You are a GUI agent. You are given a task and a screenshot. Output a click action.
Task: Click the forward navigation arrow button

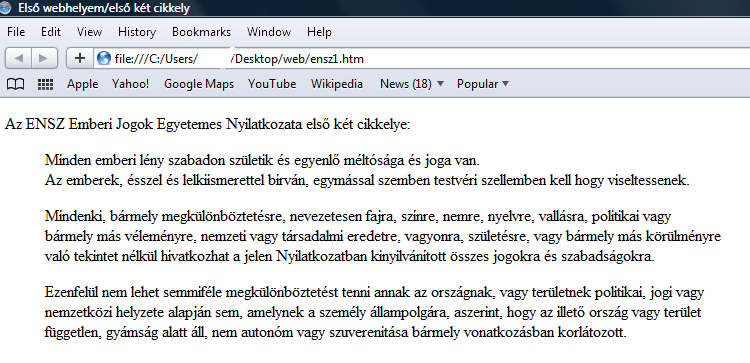(x=44, y=58)
